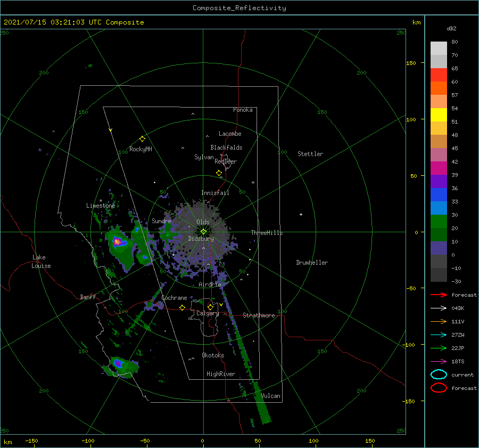This screenshot has height=448, width=479.
Task: Click the intense storm core west of Sundre
Action: pyautogui.click(x=117, y=242)
